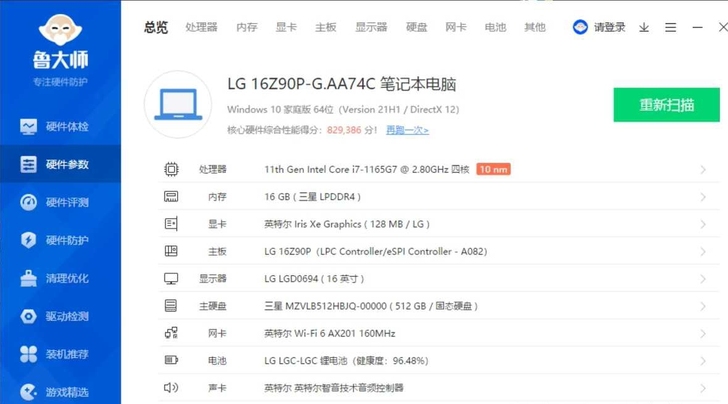
Task: Expand motherboard row chevron
Action: pyautogui.click(x=703, y=252)
